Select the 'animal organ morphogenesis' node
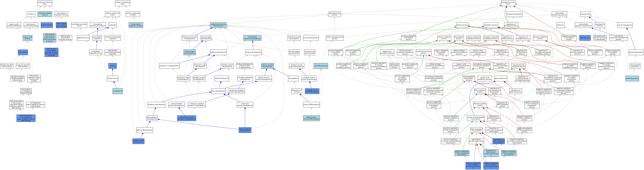The width and height of the screenshot is (644, 170). pos(190,52)
